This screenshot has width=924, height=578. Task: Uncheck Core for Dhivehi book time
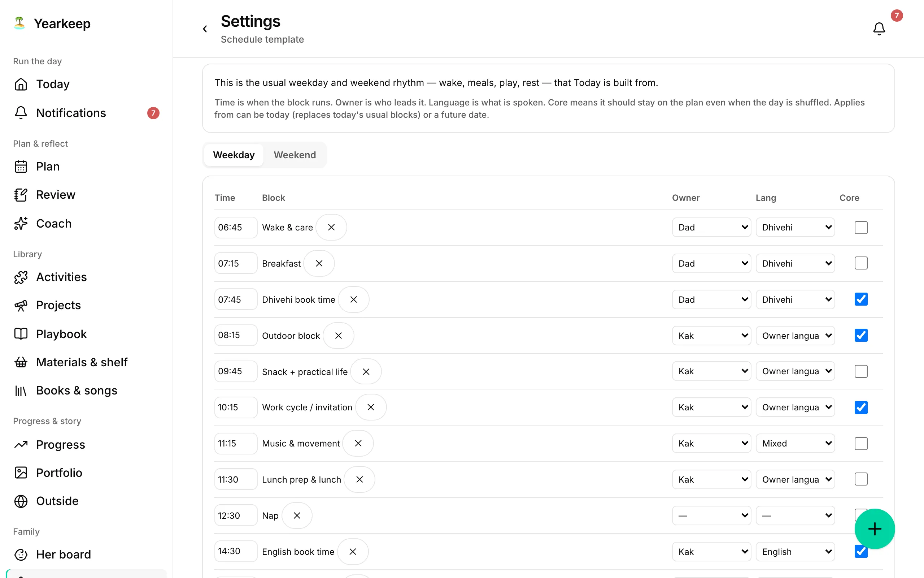(x=861, y=299)
